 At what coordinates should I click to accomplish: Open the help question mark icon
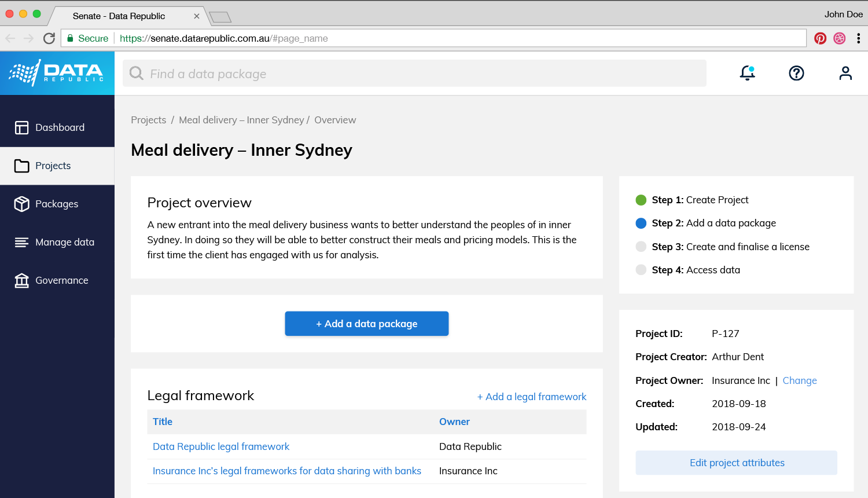(x=796, y=73)
